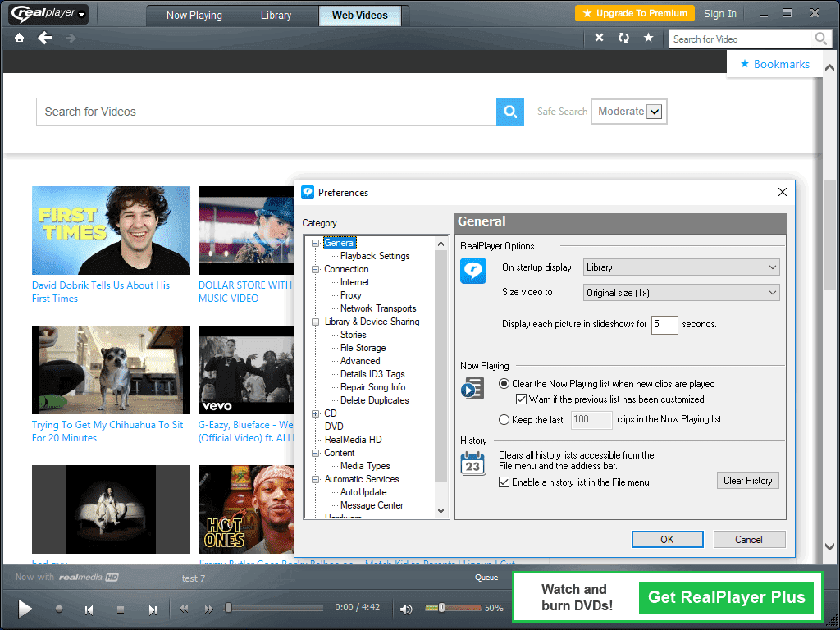Open the Bookmarks panel

tap(774, 64)
